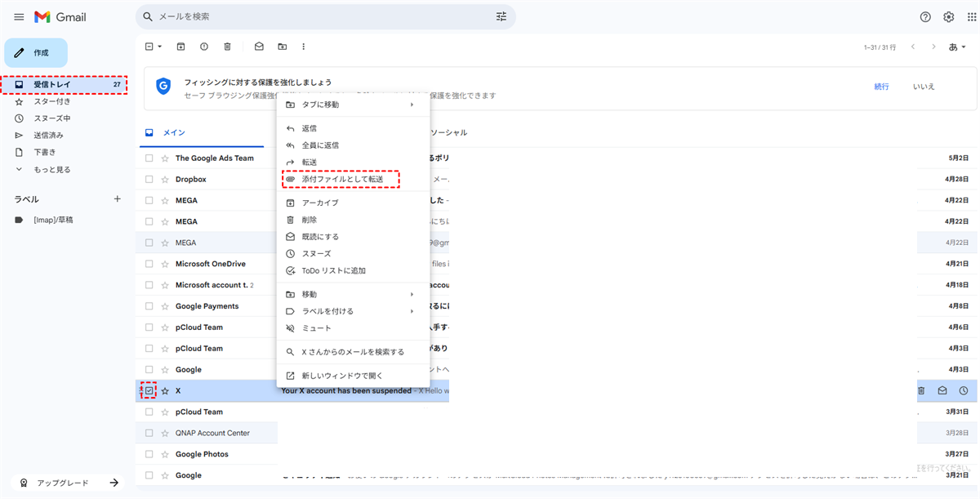Expand もっと見る in sidebar
The width and height of the screenshot is (980, 499).
tap(43, 169)
